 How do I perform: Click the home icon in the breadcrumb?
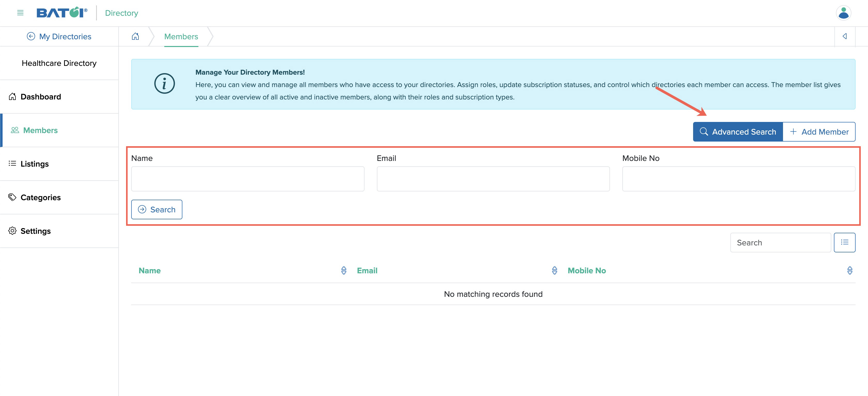coord(135,36)
